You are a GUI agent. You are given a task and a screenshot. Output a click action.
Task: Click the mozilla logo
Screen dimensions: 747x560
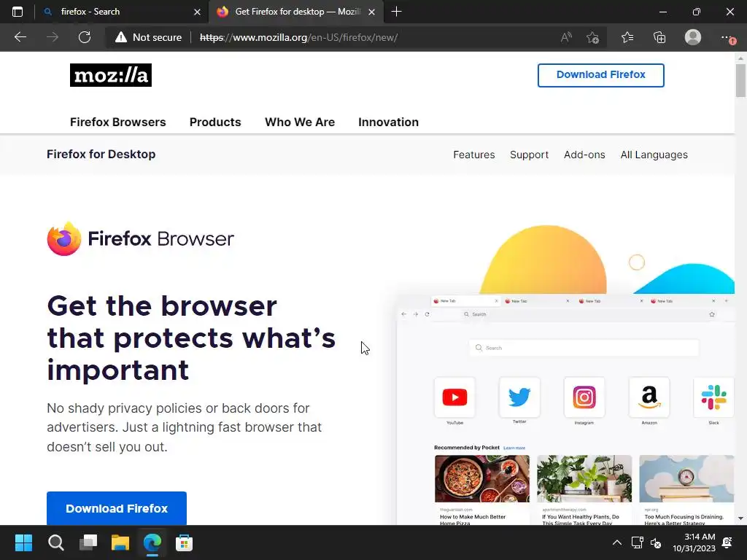[111, 75]
